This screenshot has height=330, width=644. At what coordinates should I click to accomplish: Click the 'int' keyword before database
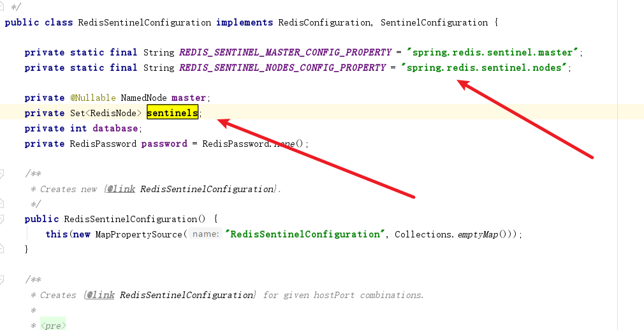(78, 128)
